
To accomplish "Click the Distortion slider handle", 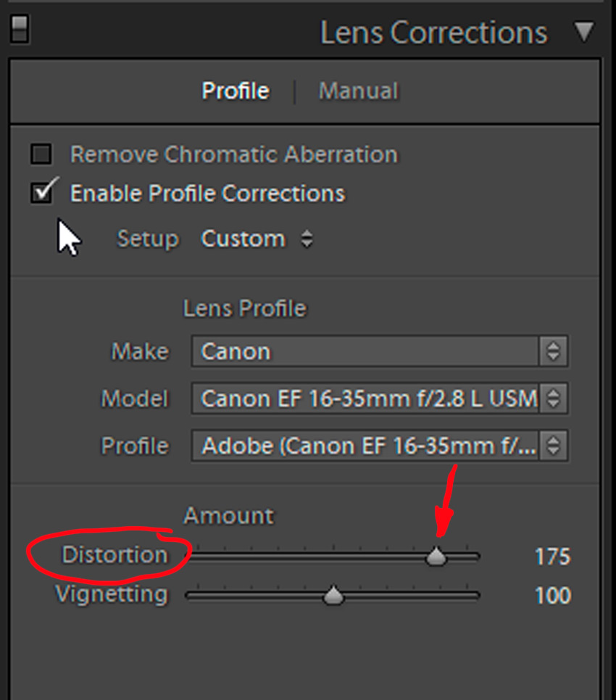I will [436, 557].
